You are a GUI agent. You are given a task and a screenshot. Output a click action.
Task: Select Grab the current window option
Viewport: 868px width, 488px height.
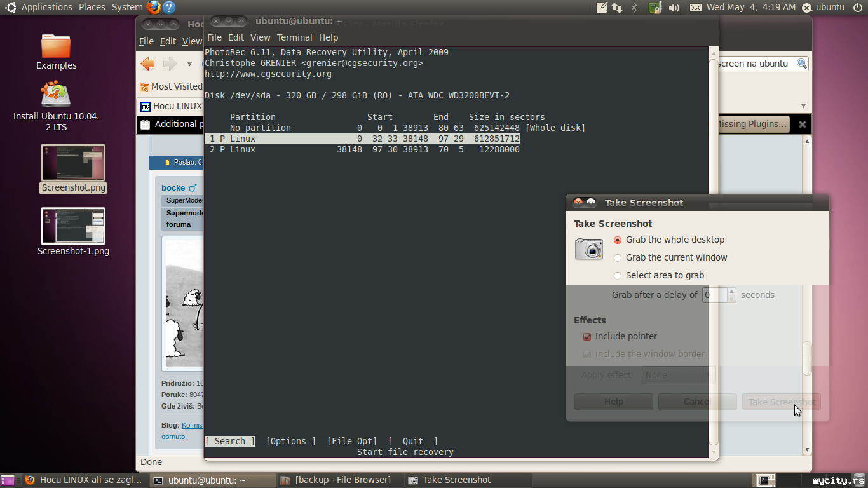[670, 257]
